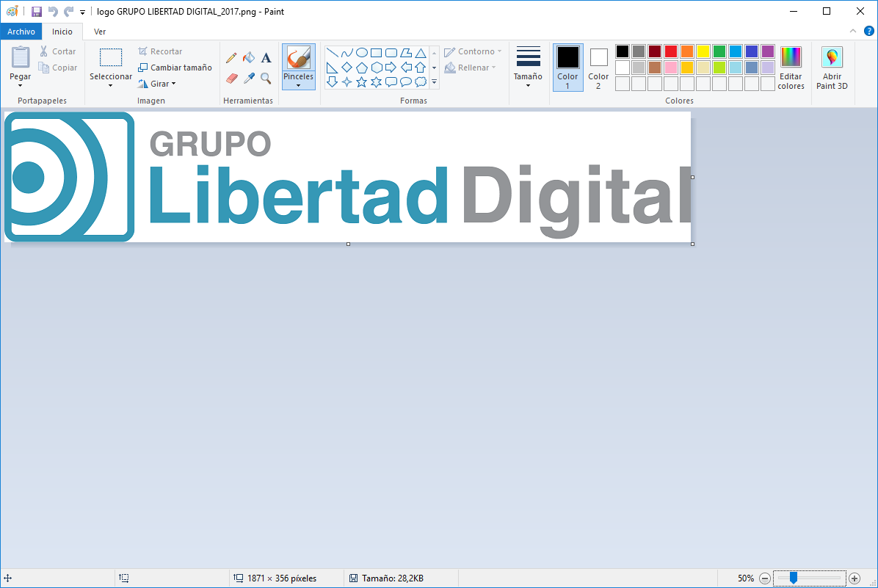Image resolution: width=878 pixels, height=588 pixels.
Task: Toggle Color 2 as active color
Action: (x=598, y=67)
